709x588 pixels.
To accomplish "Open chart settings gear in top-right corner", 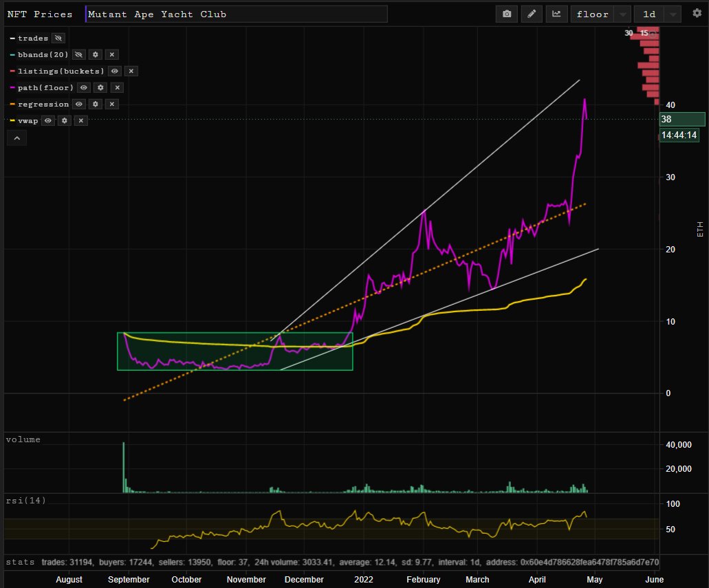I will tap(697, 13).
